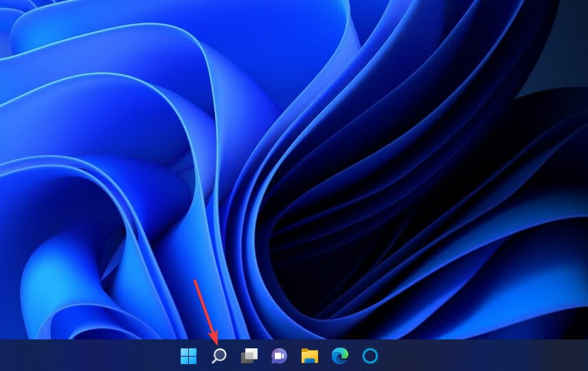The width and height of the screenshot is (588, 371).
Task: Launch Microsoft Edge browser
Action: (340, 356)
